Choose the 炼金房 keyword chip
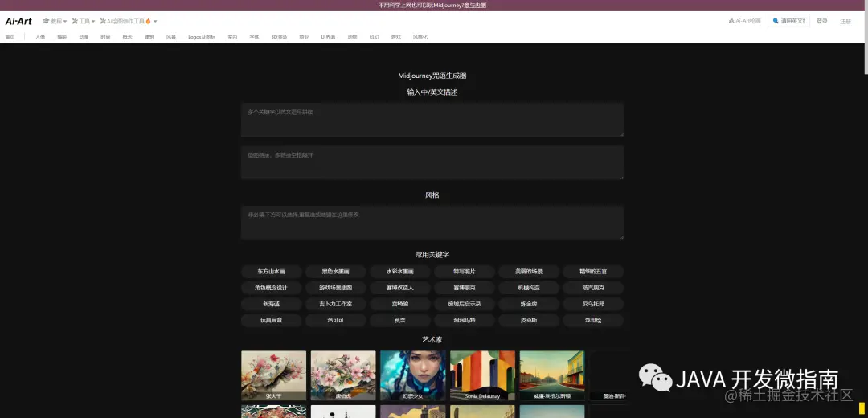 tap(529, 304)
